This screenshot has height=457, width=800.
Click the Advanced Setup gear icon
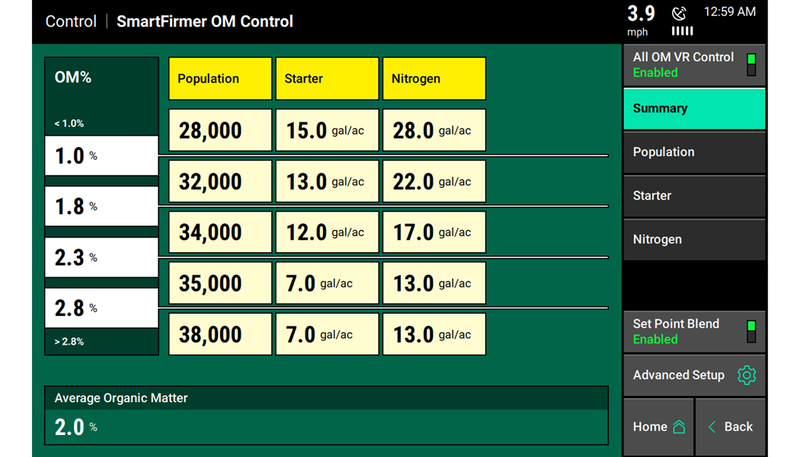(746, 375)
